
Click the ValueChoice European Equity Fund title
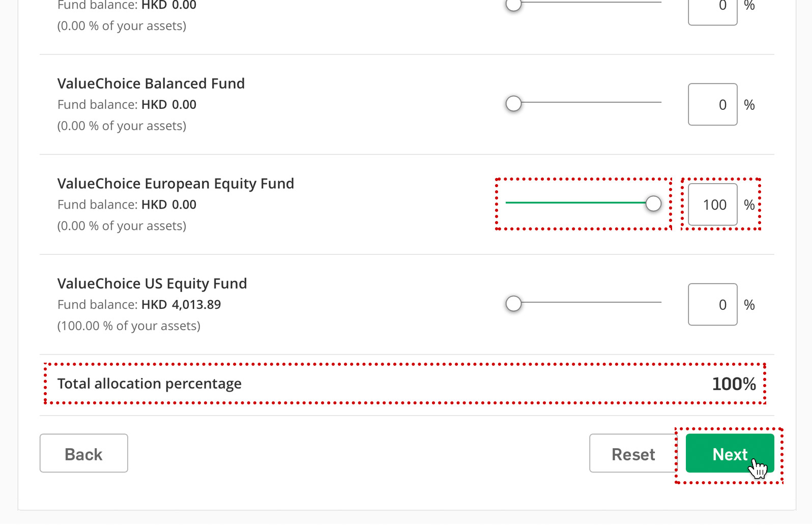click(x=176, y=184)
